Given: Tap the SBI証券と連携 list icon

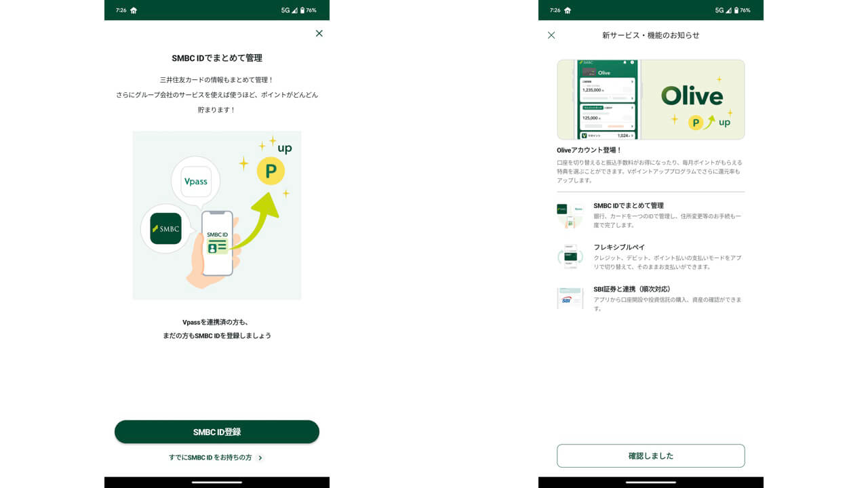Looking at the screenshot, I should pos(570,298).
